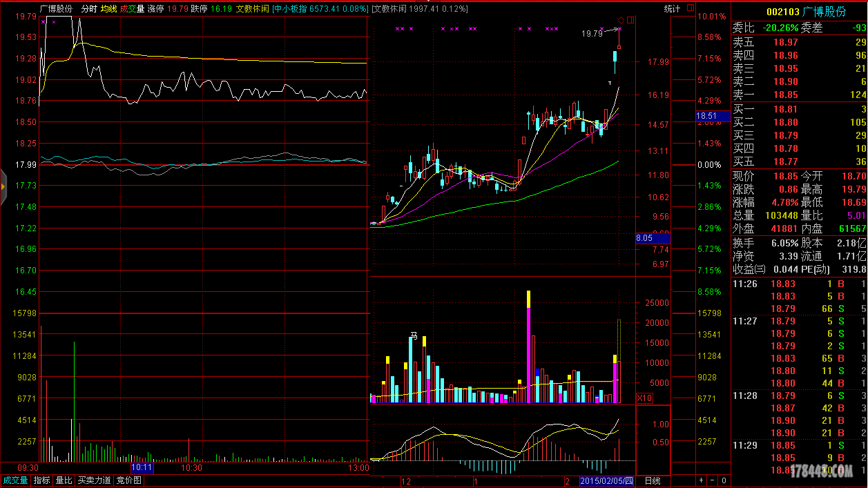Click stock code 002103 广博股份 title
This screenshot has height=488, width=868.
click(806, 12)
